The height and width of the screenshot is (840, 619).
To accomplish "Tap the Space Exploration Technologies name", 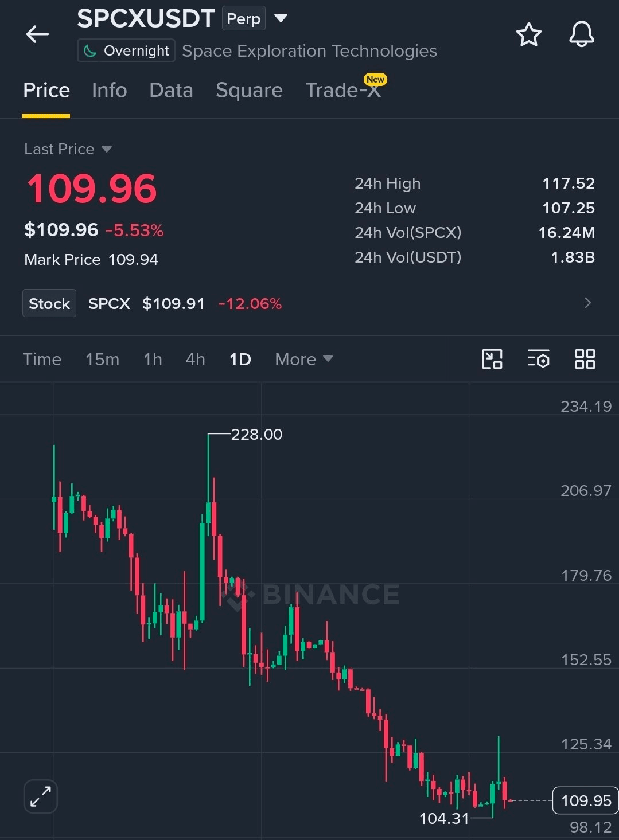I will coord(310,51).
